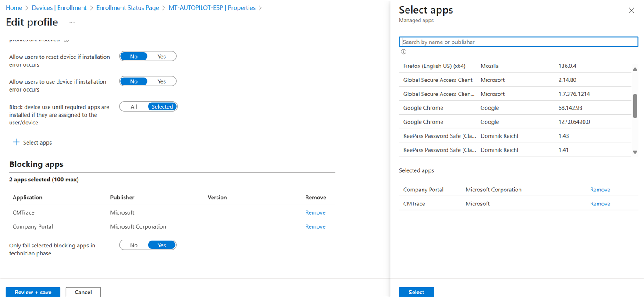The image size is (644, 297).
Task: Click the Select button in apps panel
Action: (x=416, y=292)
